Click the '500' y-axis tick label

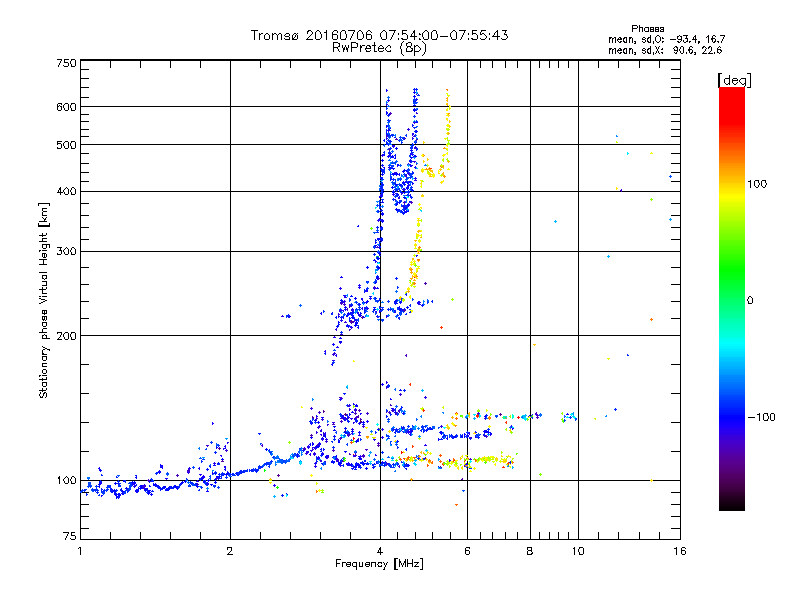pos(66,145)
